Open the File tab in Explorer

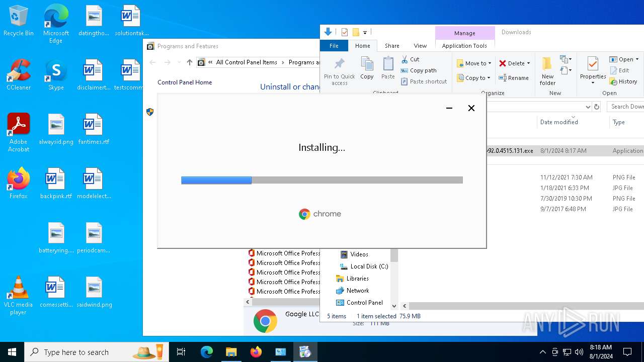pyautogui.click(x=334, y=46)
